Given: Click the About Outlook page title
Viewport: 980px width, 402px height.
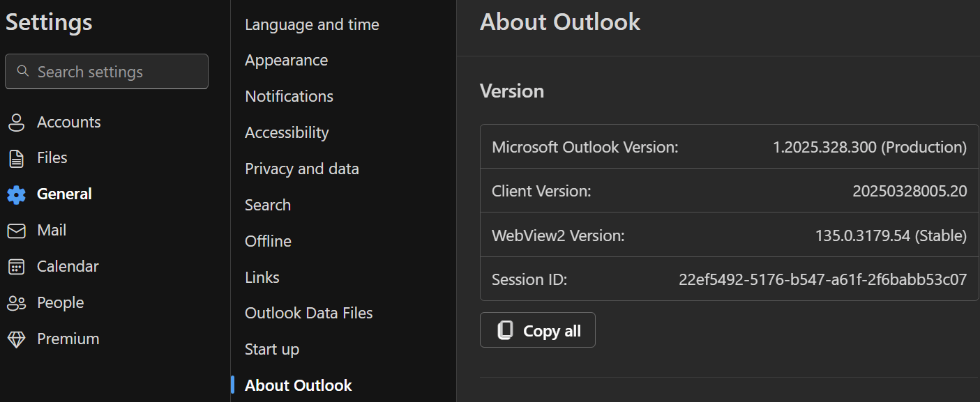Looking at the screenshot, I should (560, 22).
